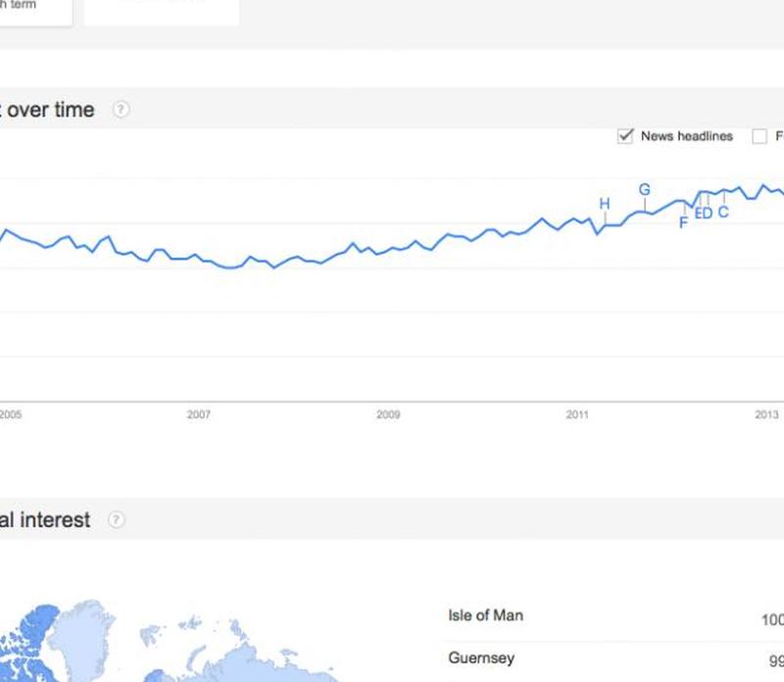Click the blank term card beside search term
The height and width of the screenshot is (682, 784).
162,10
